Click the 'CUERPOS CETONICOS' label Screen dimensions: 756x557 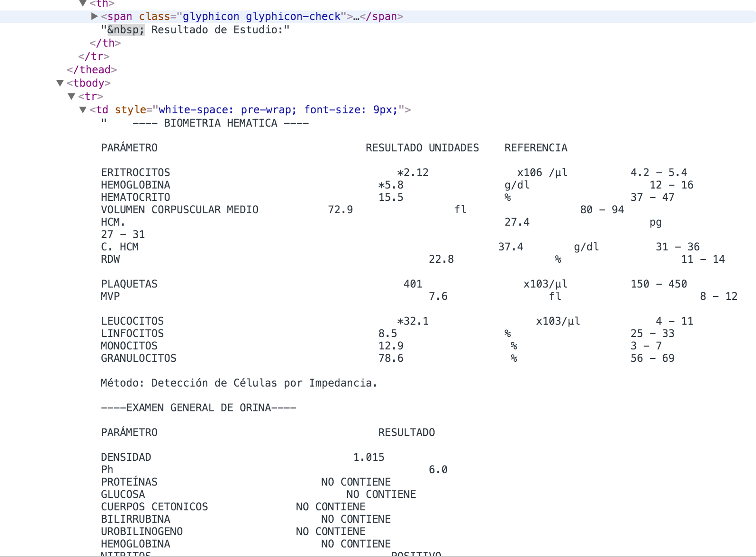[x=154, y=507]
